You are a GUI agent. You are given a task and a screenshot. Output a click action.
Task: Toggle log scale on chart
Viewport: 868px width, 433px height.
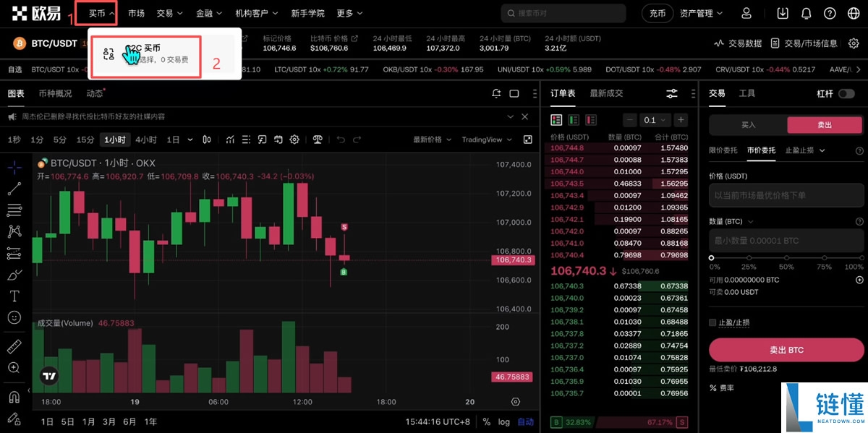click(504, 422)
